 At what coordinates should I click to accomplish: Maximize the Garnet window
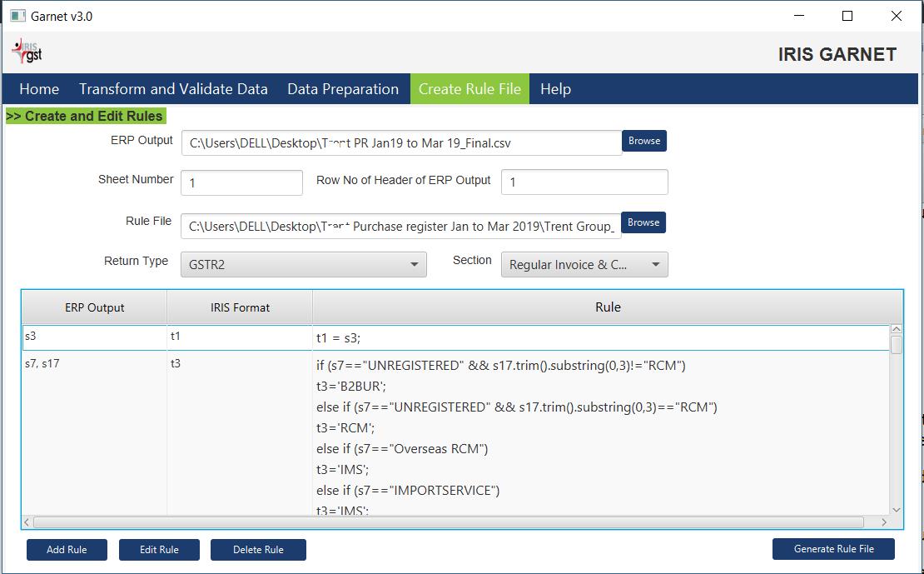tap(847, 16)
